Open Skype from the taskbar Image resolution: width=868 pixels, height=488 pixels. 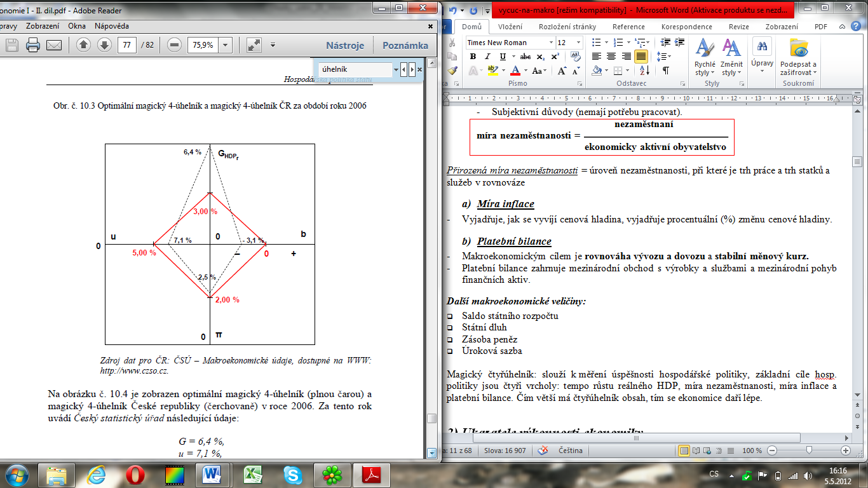tap(292, 474)
